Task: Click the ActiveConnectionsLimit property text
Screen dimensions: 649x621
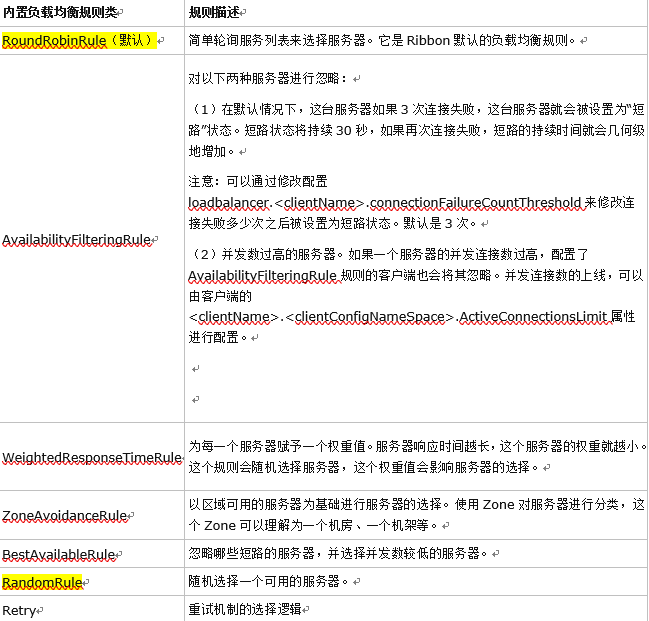Action: (533, 317)
